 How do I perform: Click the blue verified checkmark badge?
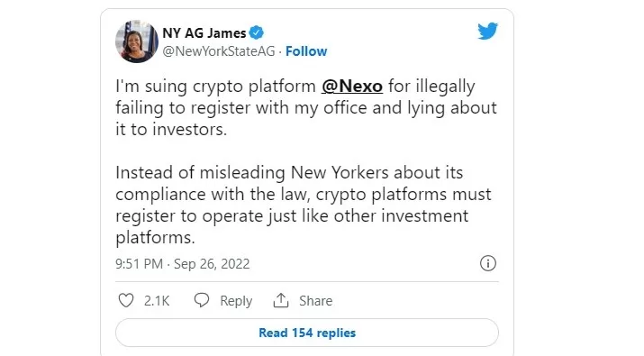257,32
